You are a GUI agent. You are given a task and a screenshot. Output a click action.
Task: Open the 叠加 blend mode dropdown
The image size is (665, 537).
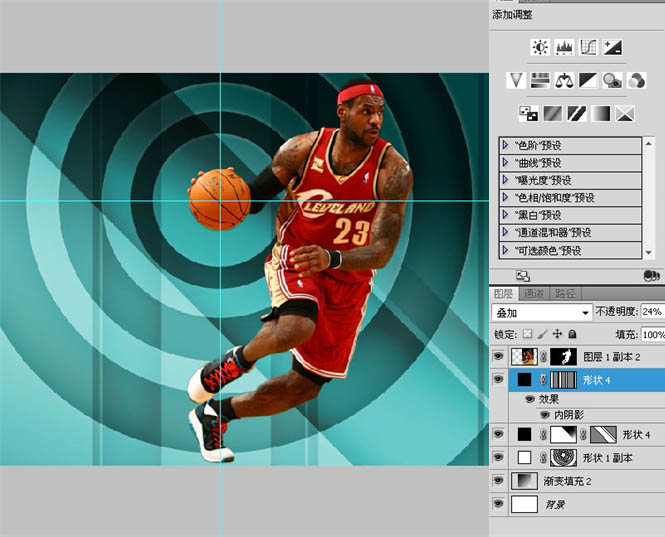[x=542, y=313]
